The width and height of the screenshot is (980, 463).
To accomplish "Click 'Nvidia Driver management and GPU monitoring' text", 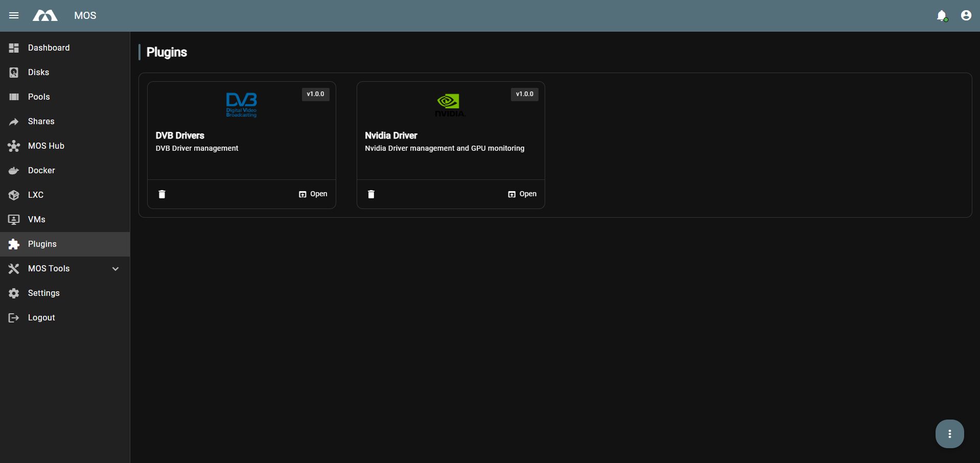I will (x=445, y=148).
